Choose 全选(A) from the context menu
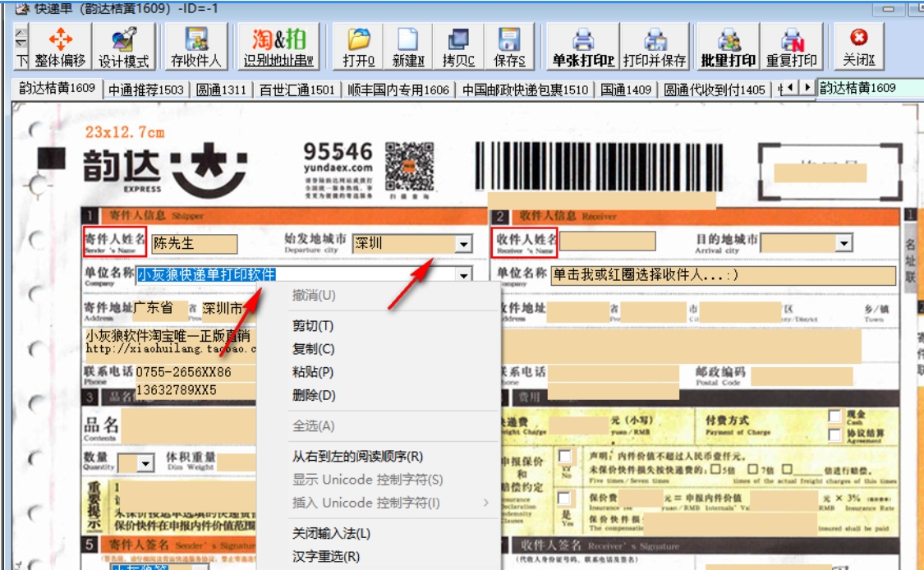This screenshot has width=924, height=570. [x=379, y=425]
